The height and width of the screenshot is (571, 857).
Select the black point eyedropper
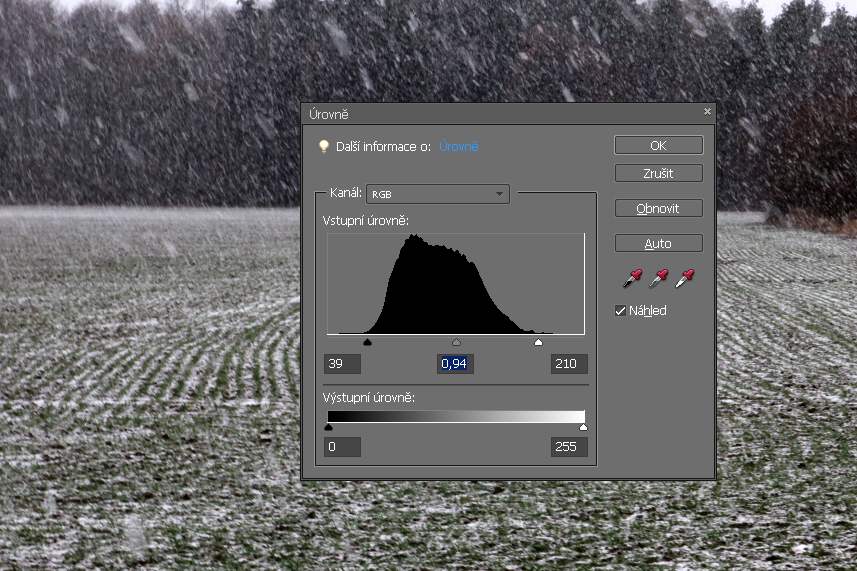[632, 278]
